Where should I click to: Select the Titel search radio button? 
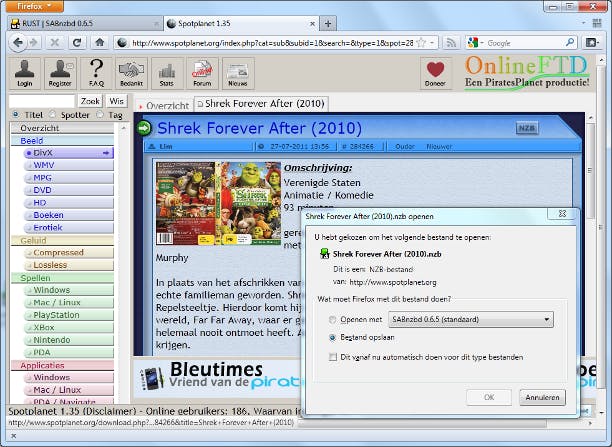coord(16,114)
